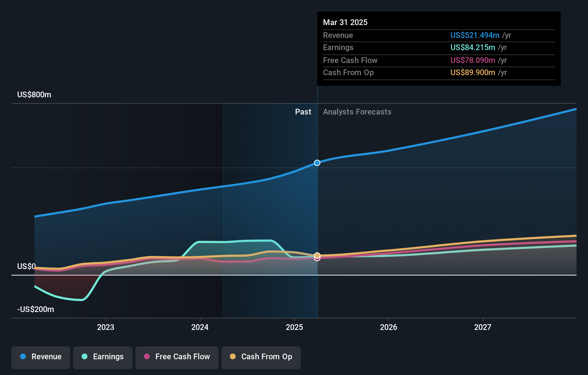The height and width of the screenshot is (375, 588).
Task: Click the Revenue row label in tooltip
Action: coord(338,35)
